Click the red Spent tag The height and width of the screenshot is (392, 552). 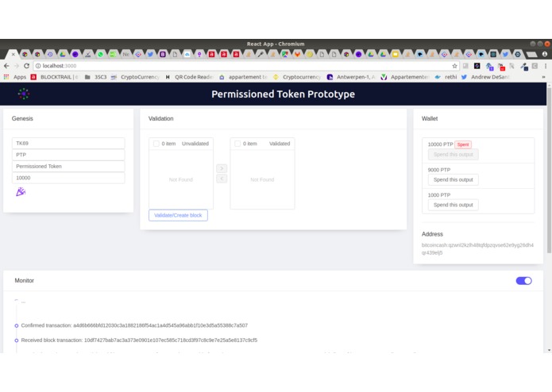(463, 144)
